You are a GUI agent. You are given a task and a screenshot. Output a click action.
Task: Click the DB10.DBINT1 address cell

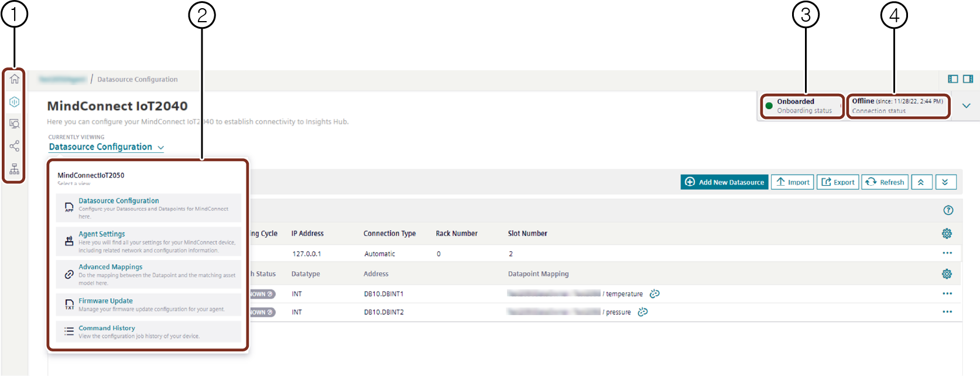pos(383,294)
